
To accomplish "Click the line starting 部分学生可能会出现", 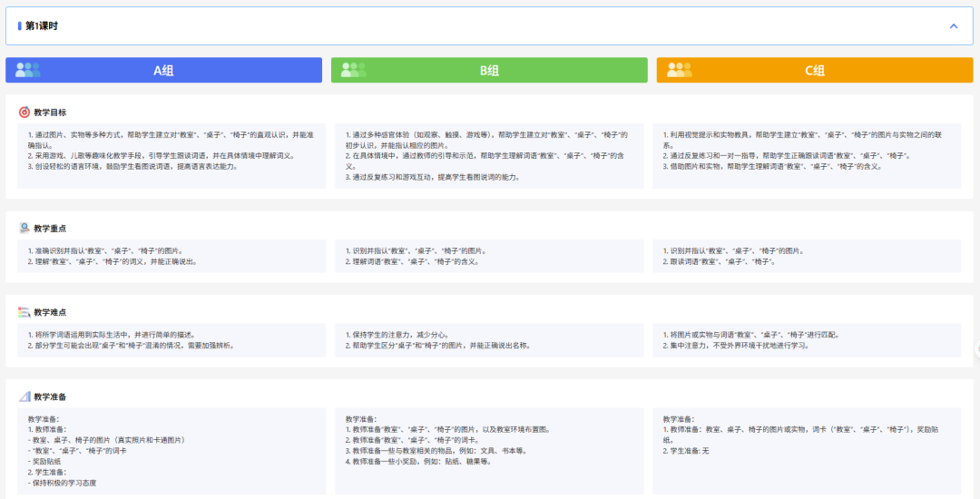I will click(132, 346).
